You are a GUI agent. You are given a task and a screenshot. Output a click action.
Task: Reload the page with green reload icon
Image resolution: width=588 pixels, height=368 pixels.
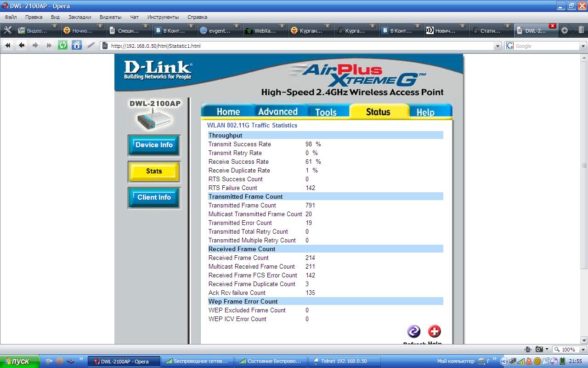[63, 45]
